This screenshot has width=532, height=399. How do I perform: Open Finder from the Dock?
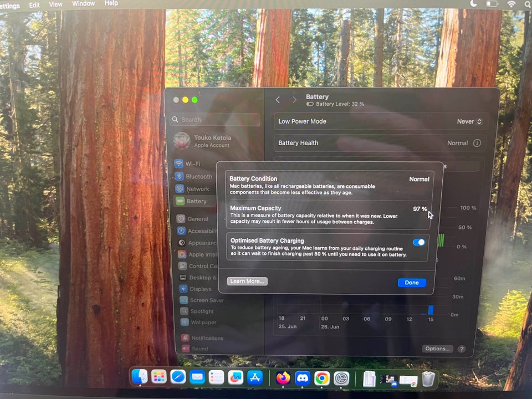140,376
